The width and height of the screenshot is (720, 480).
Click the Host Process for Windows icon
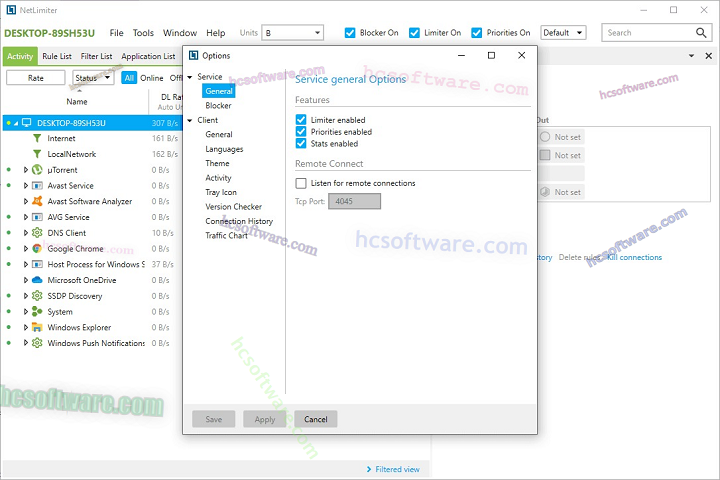pyautogui.click(x=37, y=264)
